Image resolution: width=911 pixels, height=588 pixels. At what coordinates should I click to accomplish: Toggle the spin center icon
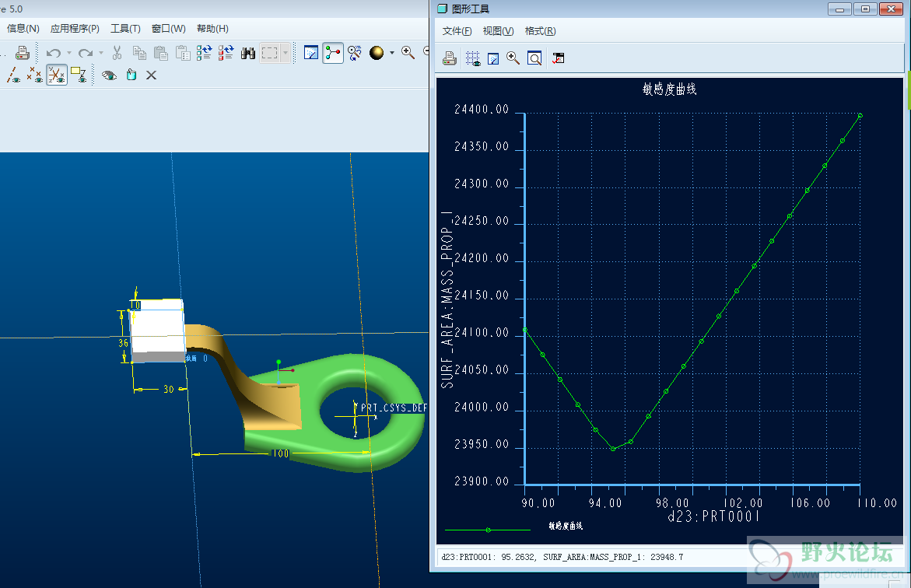[333, 53]
